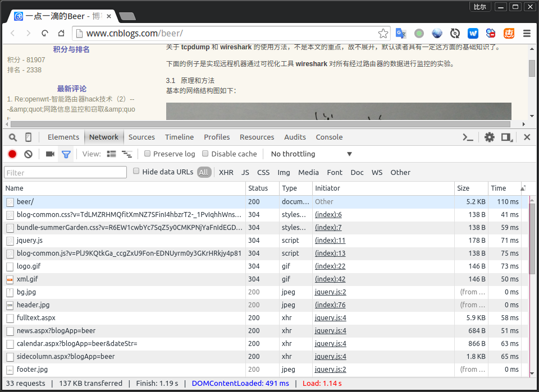Click the green circle extension icon
The height and width of the screenshot is (392, 539).
point(419,33)
